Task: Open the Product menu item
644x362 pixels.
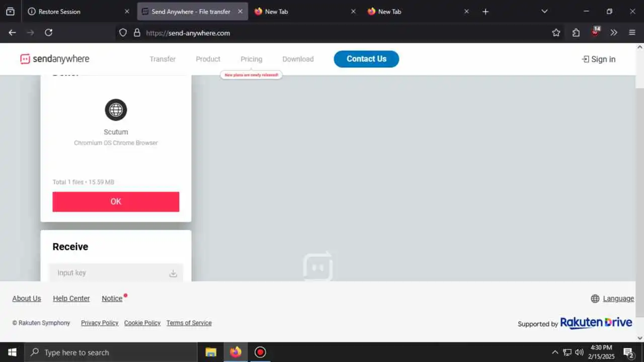Action: [x=208, y=59]
